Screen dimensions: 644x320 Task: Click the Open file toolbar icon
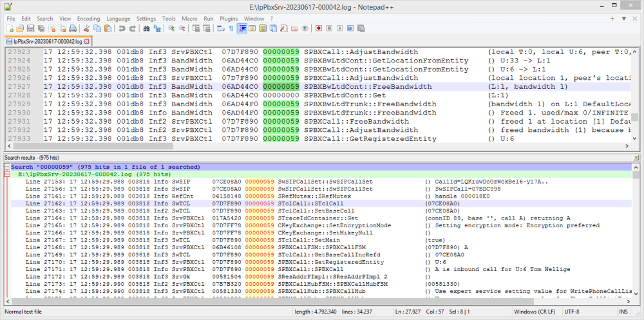(19, 28)
